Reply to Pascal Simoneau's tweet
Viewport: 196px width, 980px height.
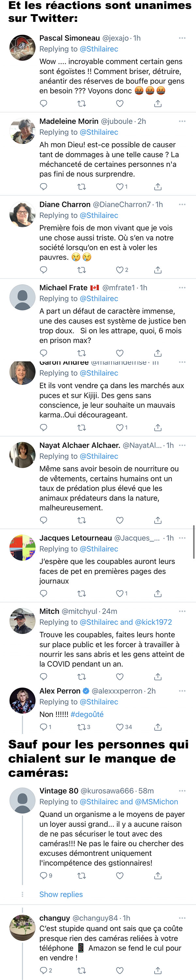tap(43, 103)
